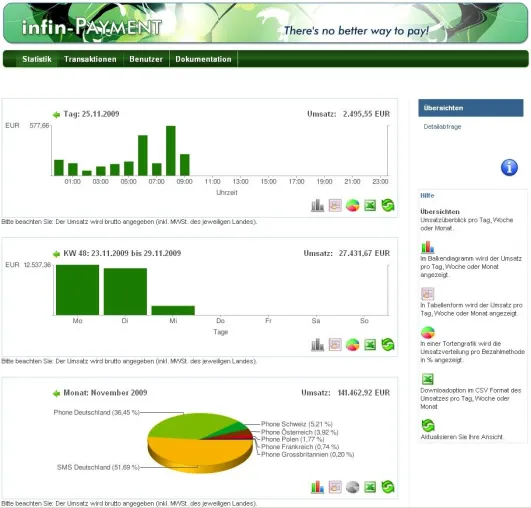The height and width of the screenshot is (508, 531).
Task: Refresh the weekly KW 48 panel
Action: pos(388,345)
